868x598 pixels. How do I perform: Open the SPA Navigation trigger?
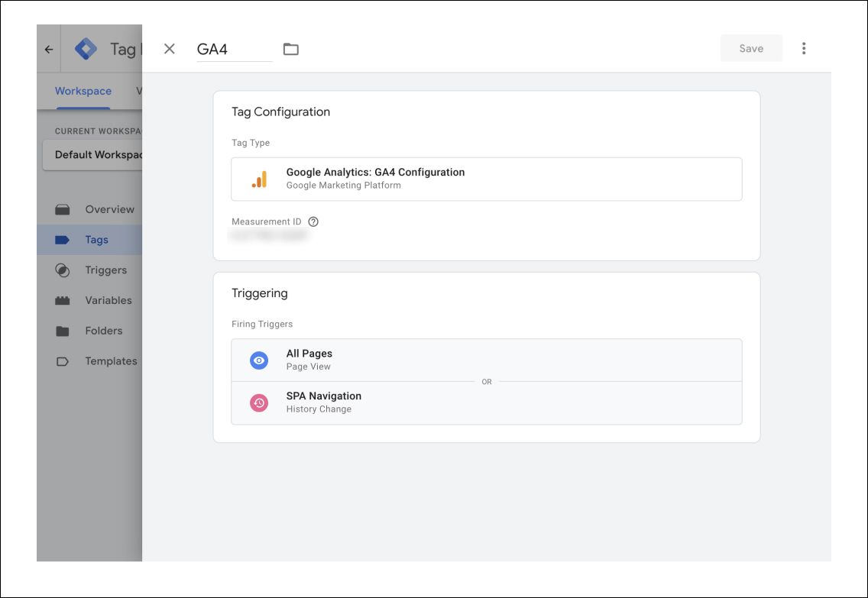coord(487,402)
